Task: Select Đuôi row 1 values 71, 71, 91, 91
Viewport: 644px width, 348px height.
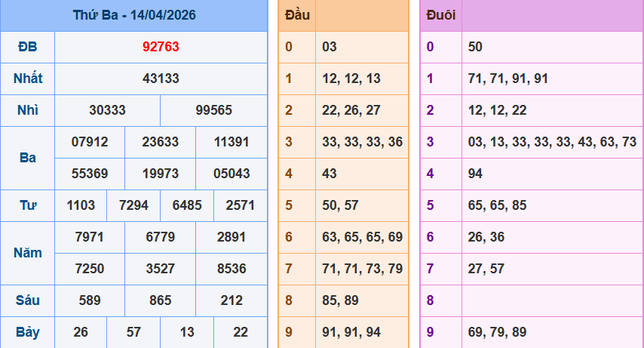Action: [x=508, y=79]
